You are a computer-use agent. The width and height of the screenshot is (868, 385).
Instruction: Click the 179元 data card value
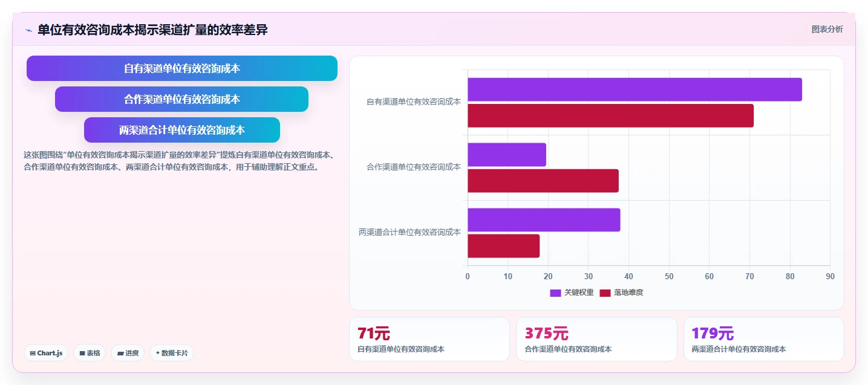713,333
